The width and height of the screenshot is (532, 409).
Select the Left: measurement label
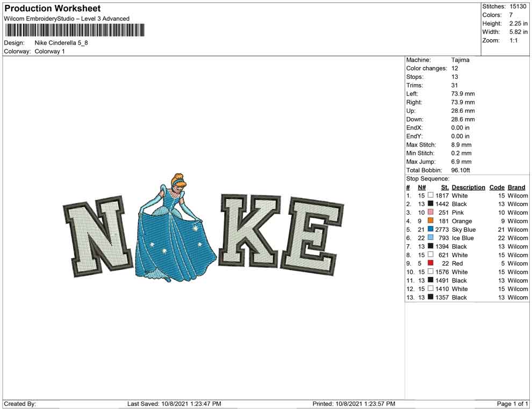(x=412, y=94)
